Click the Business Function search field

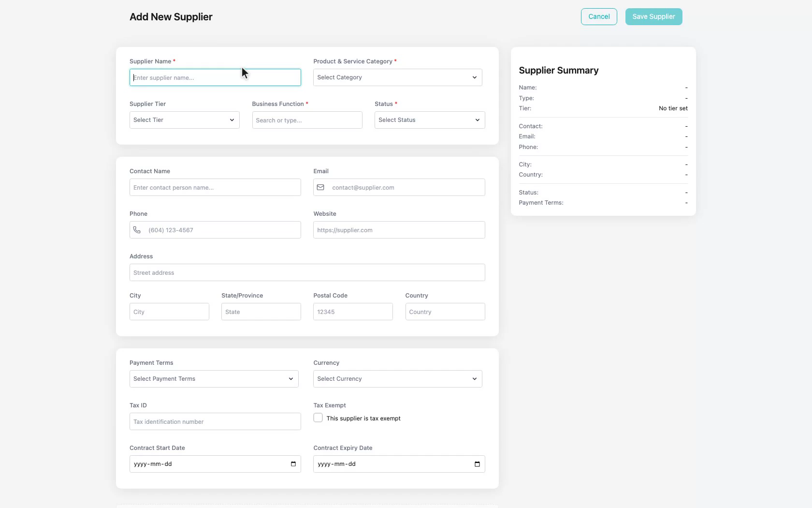point(307,120)
